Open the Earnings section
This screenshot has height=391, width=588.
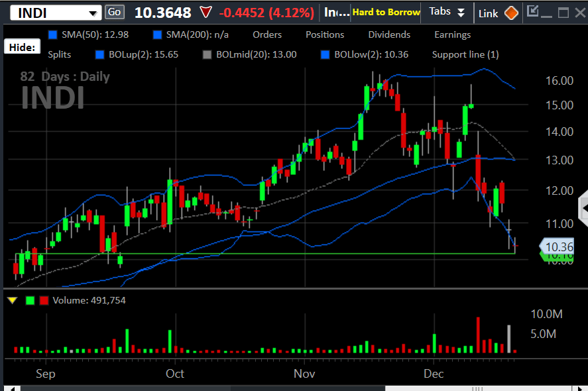(x=452, y=34)
